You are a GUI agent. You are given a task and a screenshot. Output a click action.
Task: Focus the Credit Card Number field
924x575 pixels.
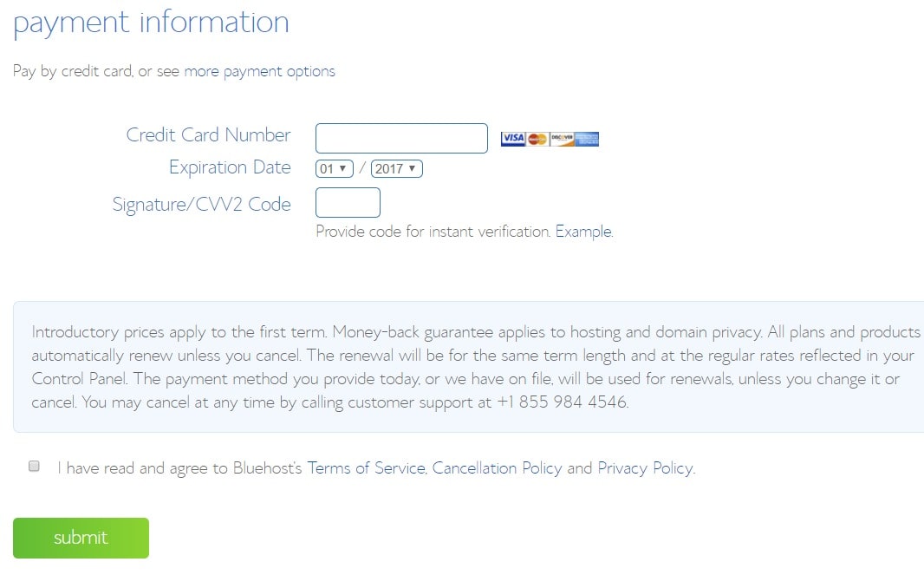(401, 139)
